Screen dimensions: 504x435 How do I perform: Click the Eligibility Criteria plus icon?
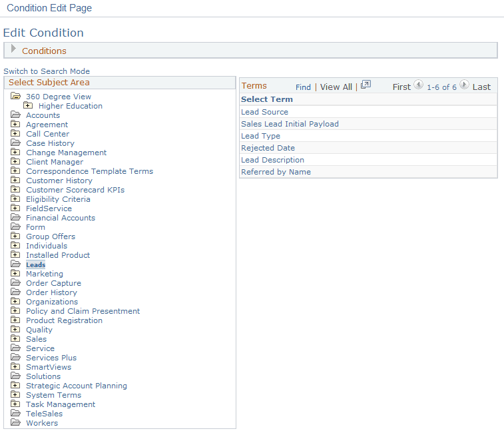(x=15, y=199)
